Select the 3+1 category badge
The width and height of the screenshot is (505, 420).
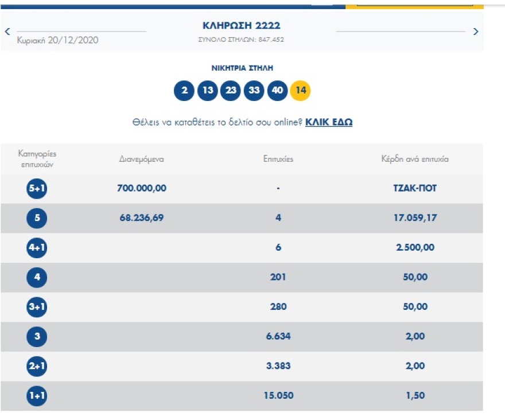tap(37, 307)
